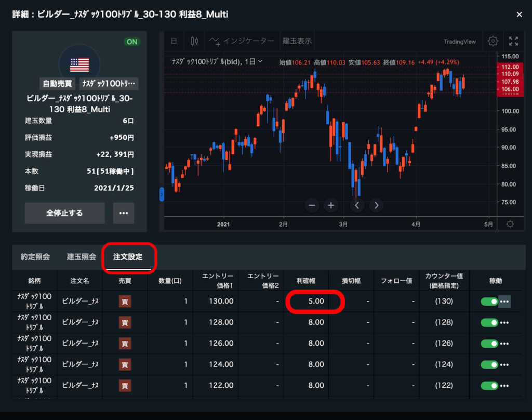Image resolution: width=532 pixels, height=420 pixels.
Task: Click the 全停止する button
Action: (64, 213)
